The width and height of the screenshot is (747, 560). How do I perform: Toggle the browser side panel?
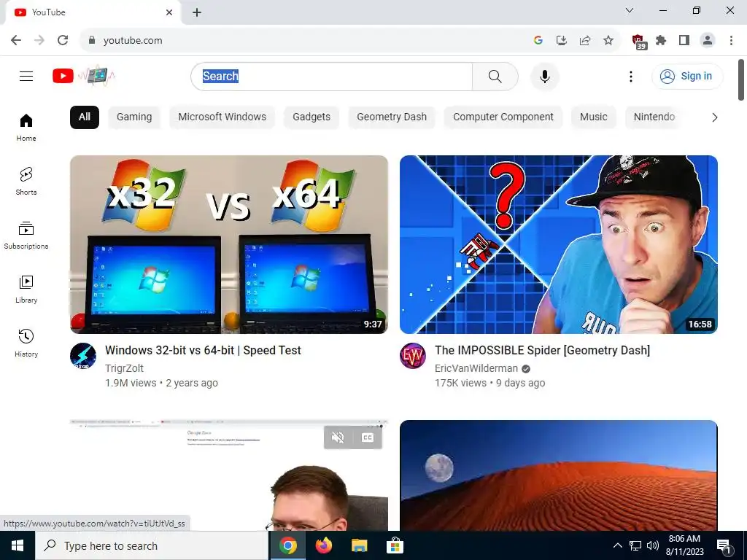(x=684, y=41)
